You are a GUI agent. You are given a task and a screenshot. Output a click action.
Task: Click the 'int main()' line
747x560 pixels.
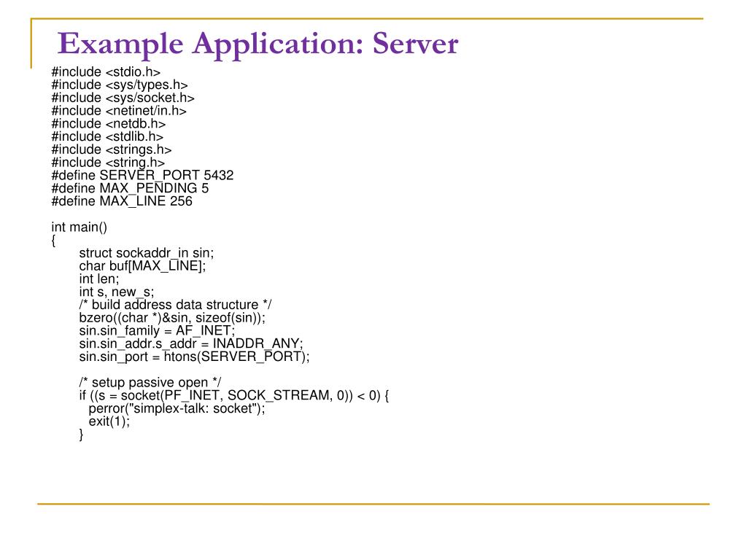[79, 227]
